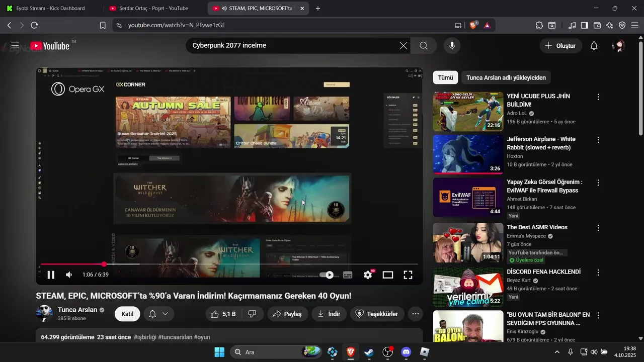644x362 pixels.
Task: Click the address bar URL
Action: click(x=177, y=25)
